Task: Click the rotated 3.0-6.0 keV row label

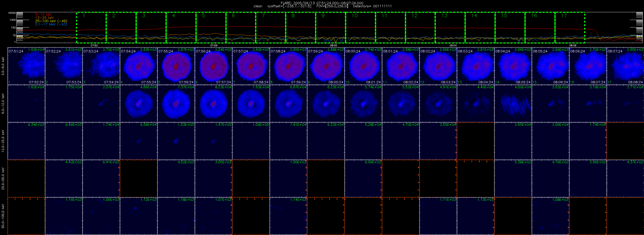Action: point(3,66)
